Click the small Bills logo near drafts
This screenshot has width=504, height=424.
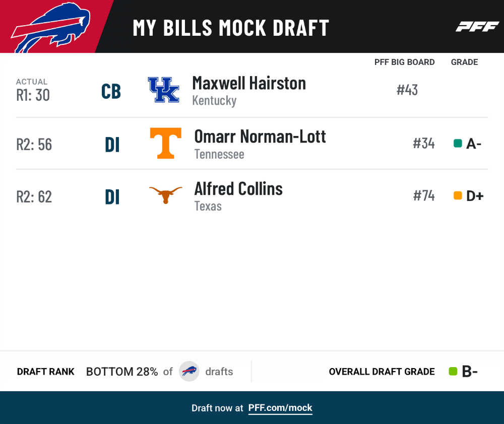pyautogui.click(x=189, y=371)
